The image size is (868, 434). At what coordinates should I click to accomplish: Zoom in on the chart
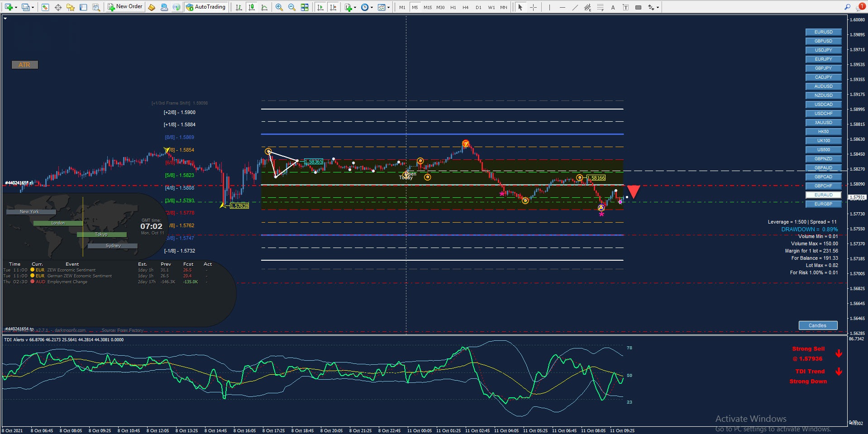[279, 7]
